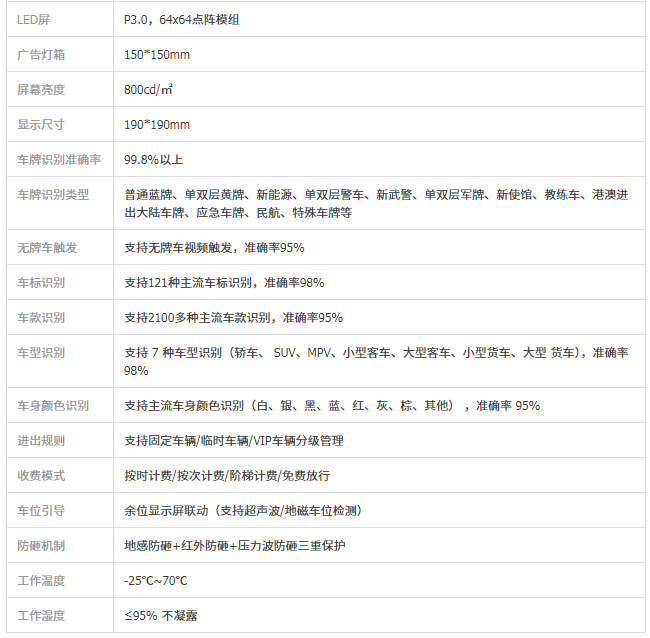Select '支持2100多种主流车款识别' value
The image size is (650, 638).
click(x=233, y=318)
